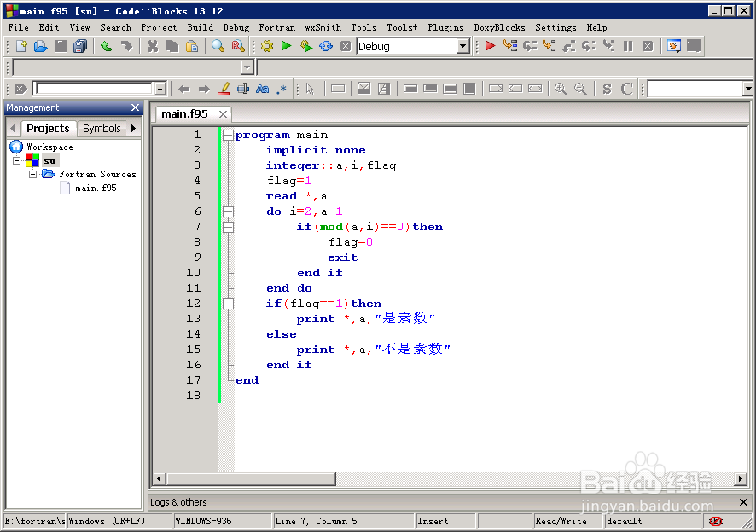
Task: Open the Fortran menu
Action: 276,28
